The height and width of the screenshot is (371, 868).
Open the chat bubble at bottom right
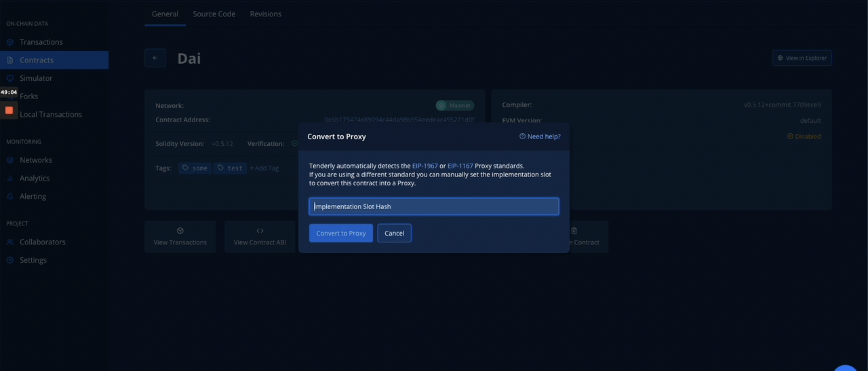(x=845, y=368)
